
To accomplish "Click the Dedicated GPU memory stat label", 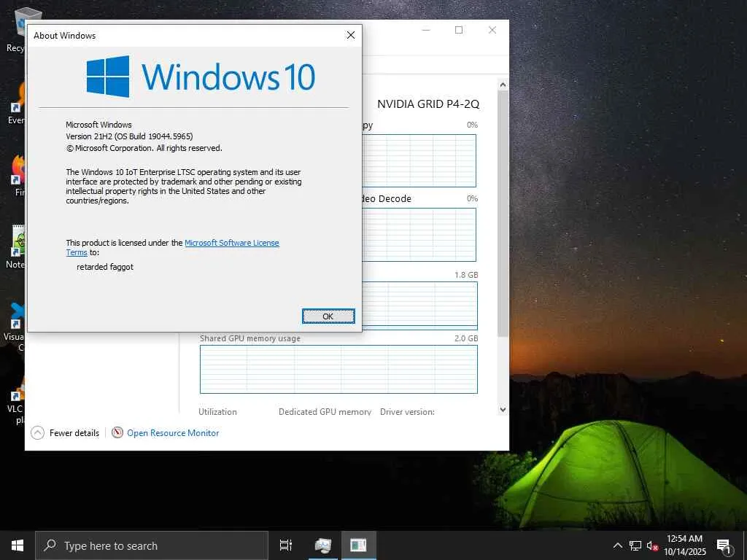I will [325, 412].
